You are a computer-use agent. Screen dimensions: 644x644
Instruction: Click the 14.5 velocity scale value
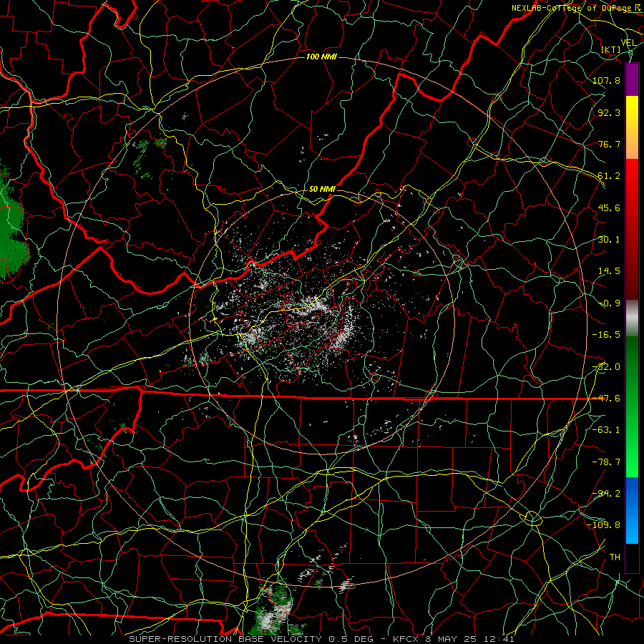coord(609,271)
